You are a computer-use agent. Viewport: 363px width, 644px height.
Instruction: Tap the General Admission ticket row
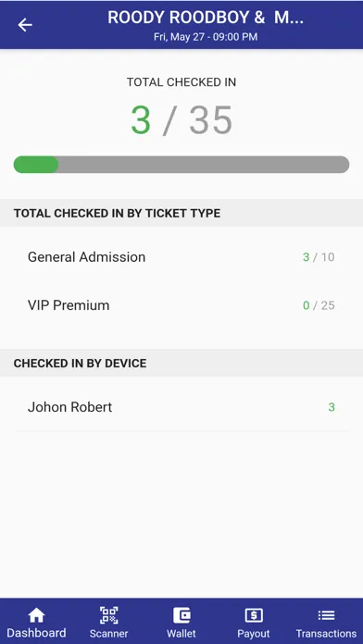pos(181,257)
